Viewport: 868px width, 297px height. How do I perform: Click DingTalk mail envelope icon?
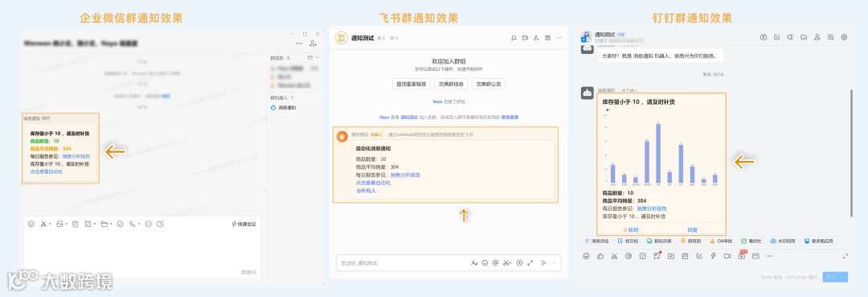[755, 256]
